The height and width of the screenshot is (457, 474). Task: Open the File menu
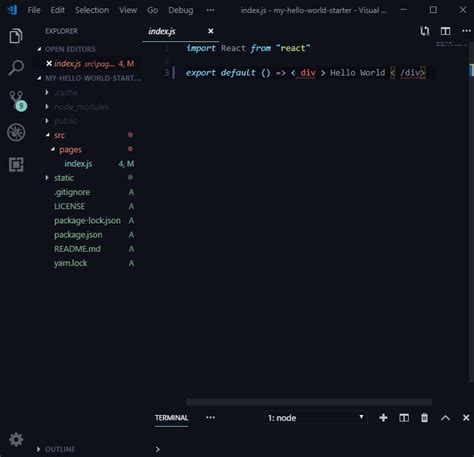tap(34, 10)
